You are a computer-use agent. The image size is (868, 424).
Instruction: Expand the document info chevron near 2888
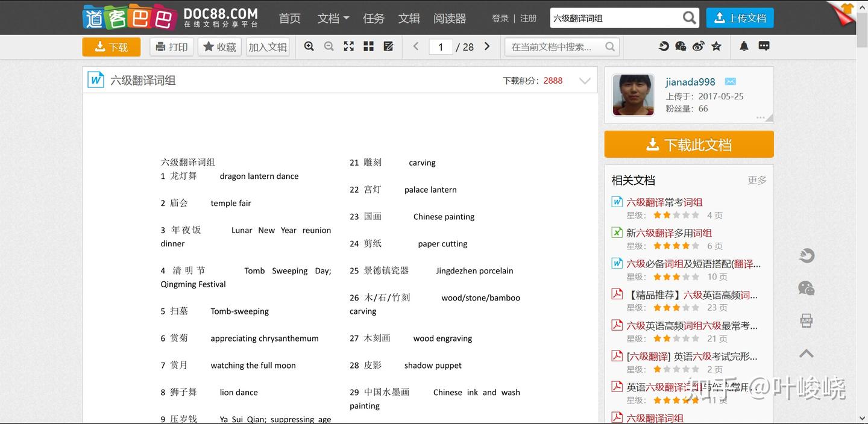(x=585, y=81)
